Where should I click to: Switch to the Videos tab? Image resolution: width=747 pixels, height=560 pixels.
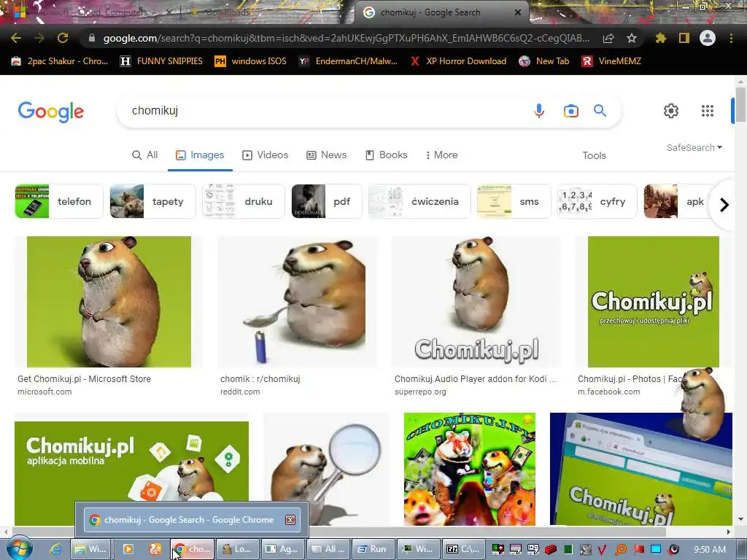click(266, 155)
